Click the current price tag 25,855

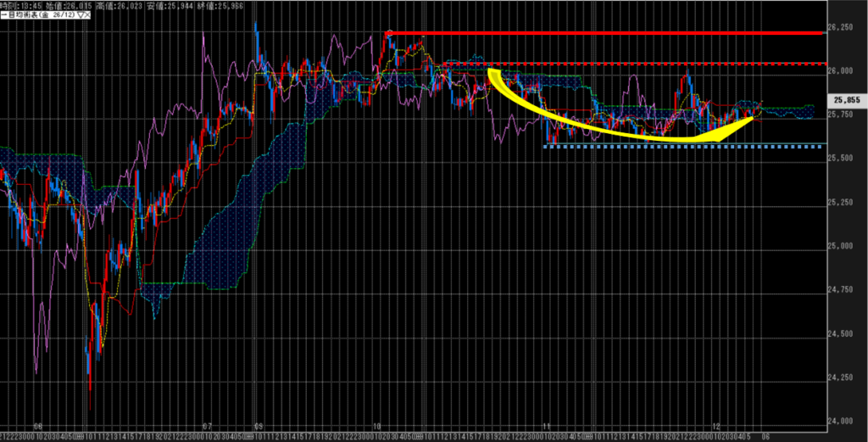tap(845, 99)
